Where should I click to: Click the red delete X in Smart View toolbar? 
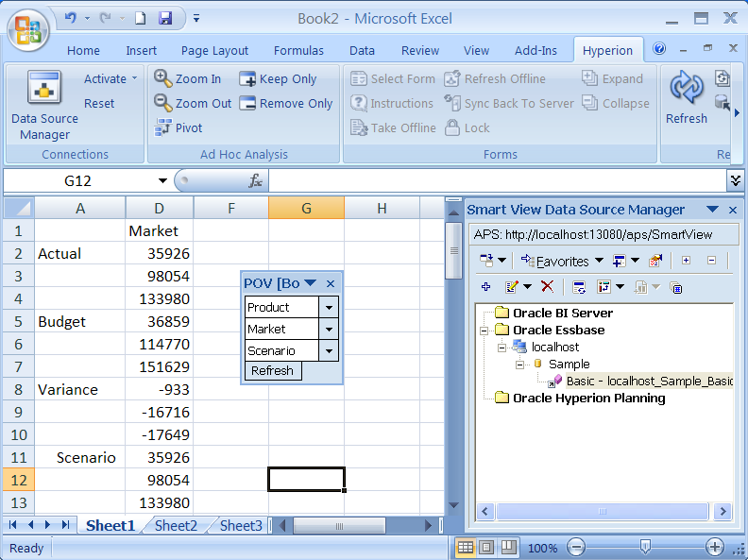coord(547,287)
